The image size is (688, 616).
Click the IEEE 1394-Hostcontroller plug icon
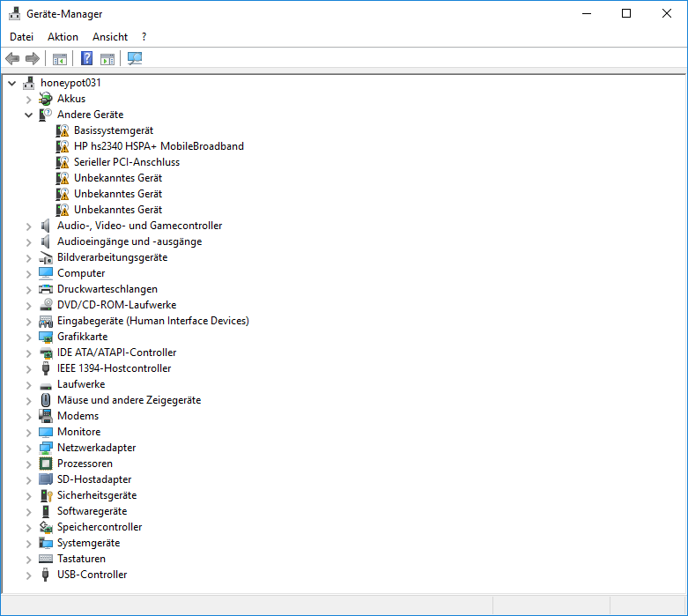46,368
